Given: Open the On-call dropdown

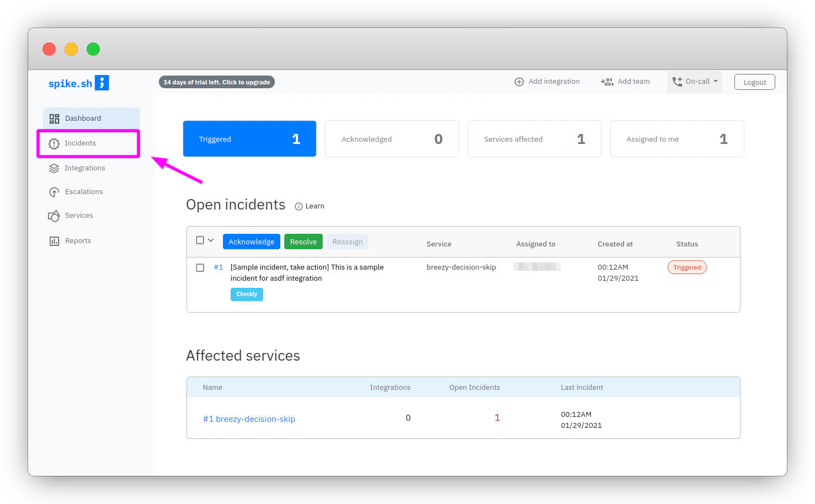Looking at the screenshot, I should pyautogui.click(x=694, y=82).
